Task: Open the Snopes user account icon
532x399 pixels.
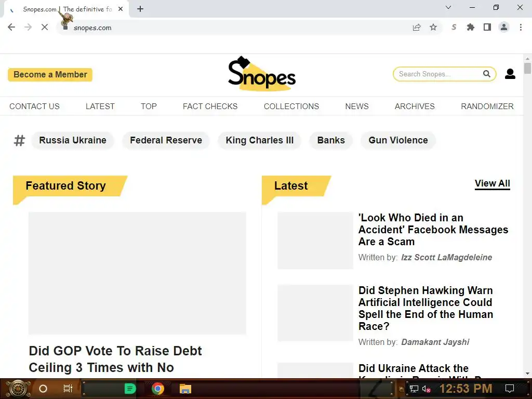Action: coord(510,74)
